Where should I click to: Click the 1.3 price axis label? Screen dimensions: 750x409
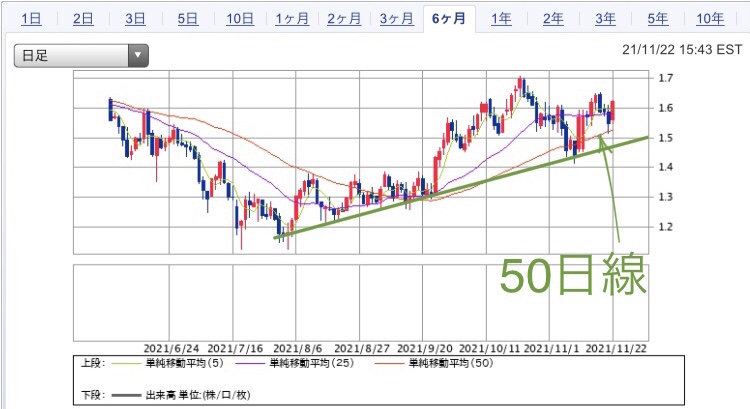pyautogui.click(x=665, y=197)
